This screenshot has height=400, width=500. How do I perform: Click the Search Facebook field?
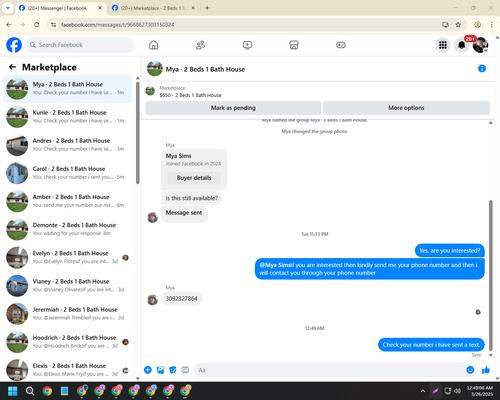[80, 45]
